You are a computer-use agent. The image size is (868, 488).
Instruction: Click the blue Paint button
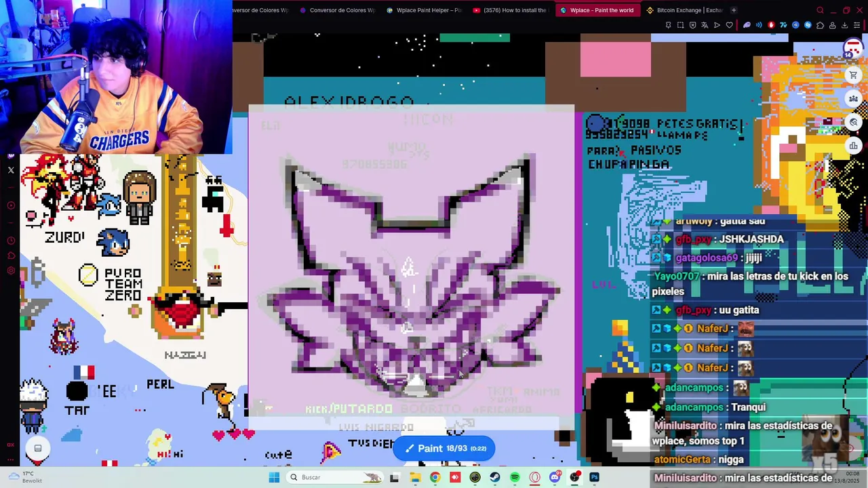click(x=444, y=448)
